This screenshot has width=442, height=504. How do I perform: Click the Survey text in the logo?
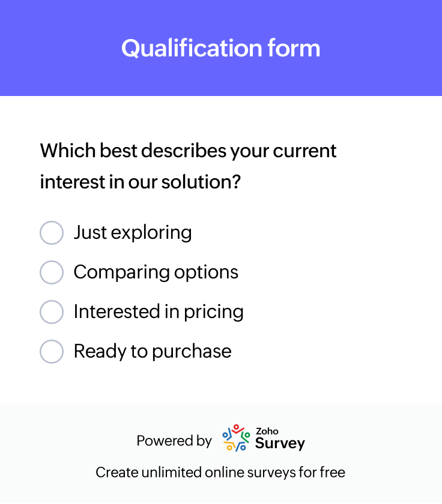[x=280, y=444]
